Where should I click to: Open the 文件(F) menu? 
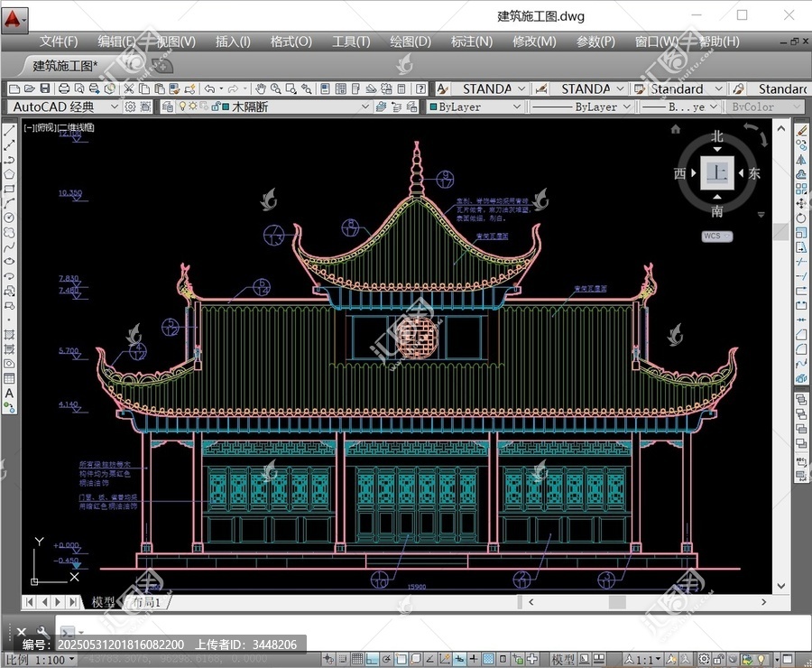pos(59,42)
